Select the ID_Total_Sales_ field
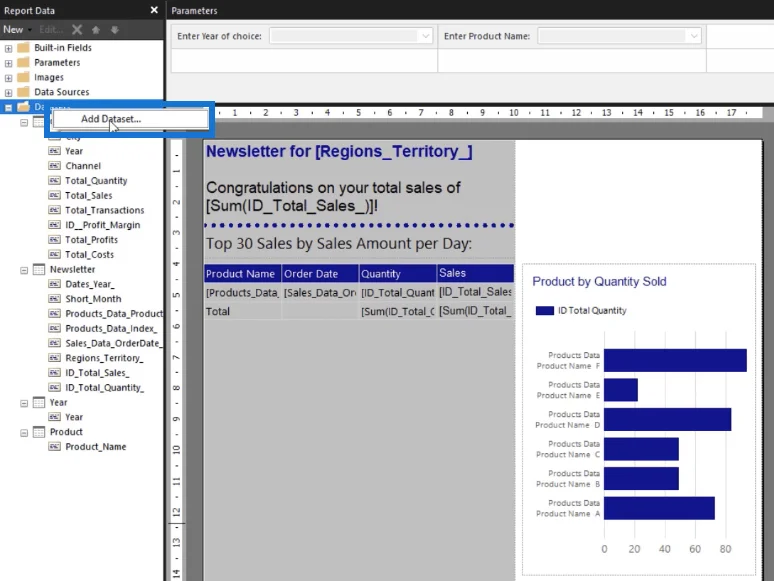 [x=97, y=373]
